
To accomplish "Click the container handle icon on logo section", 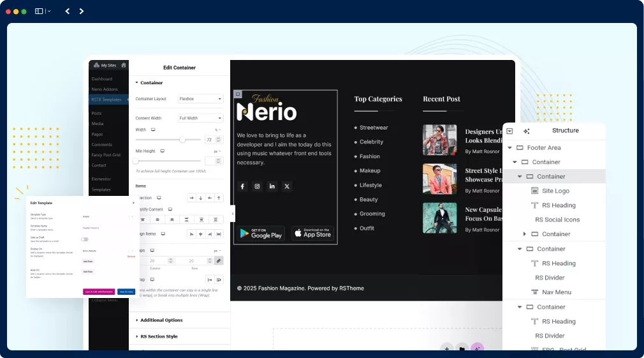I will pos(238,94).
